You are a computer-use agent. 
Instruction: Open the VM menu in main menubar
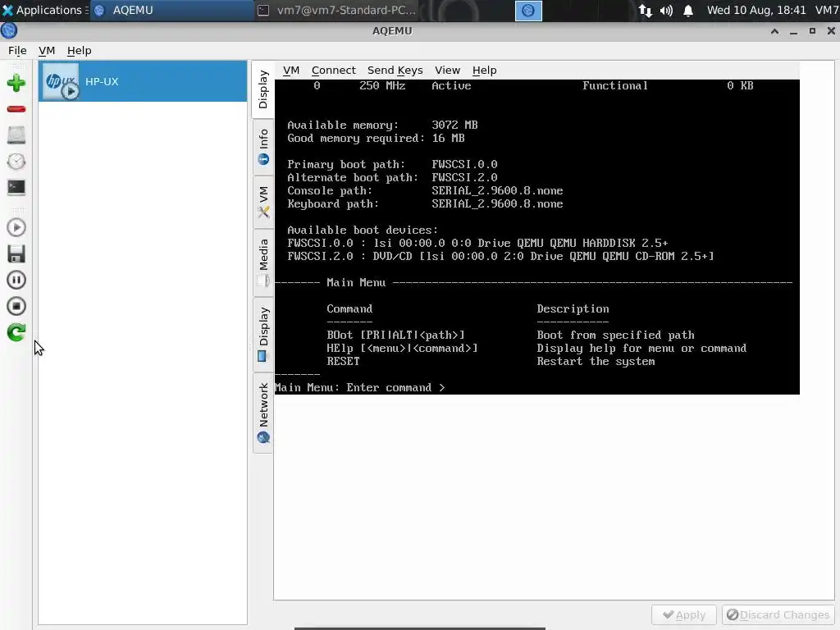tap(47, 50)
